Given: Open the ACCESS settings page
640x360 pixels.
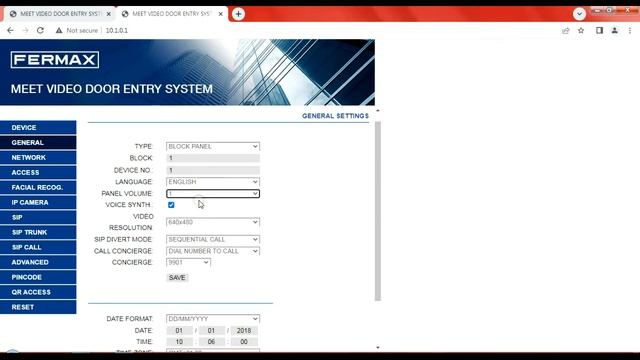Looking at the screenshot, I should tap(38, 172).
